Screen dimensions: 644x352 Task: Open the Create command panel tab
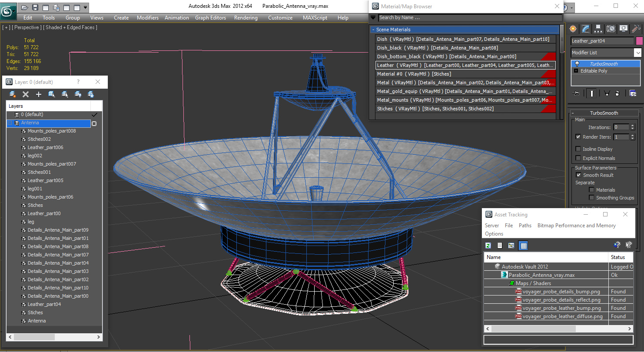573,29
